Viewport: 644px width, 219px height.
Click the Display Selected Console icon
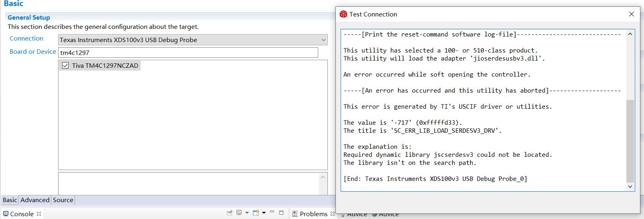coord(239,213)
